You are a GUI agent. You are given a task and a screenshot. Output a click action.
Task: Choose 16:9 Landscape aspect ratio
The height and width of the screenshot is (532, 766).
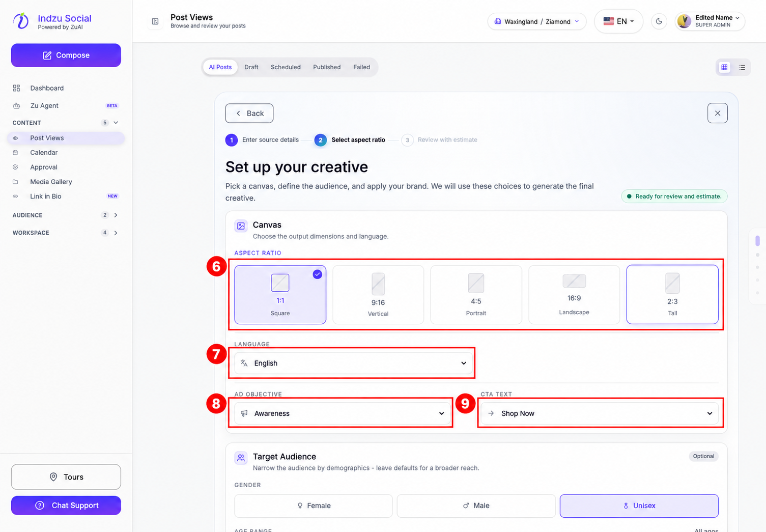574,295
